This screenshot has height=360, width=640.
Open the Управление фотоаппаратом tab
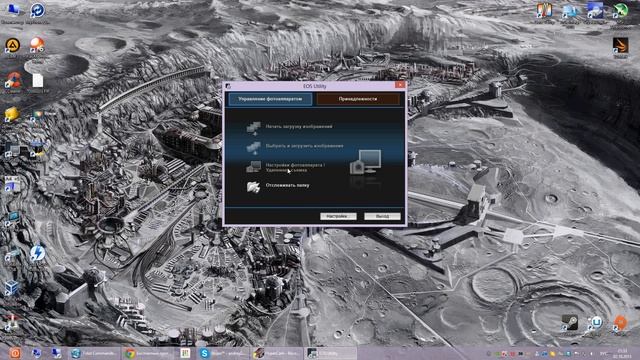tap(270, 99)
